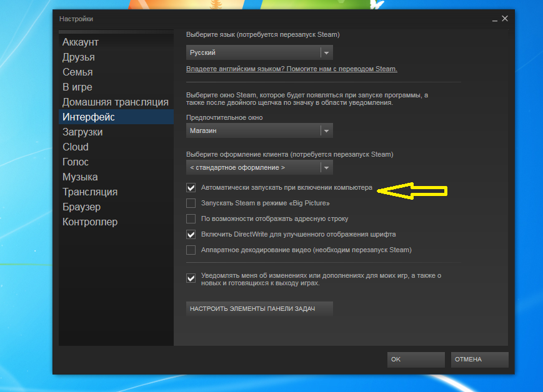
Task: Enable По возможности отображать адресную строку
Action: point(191,218)
